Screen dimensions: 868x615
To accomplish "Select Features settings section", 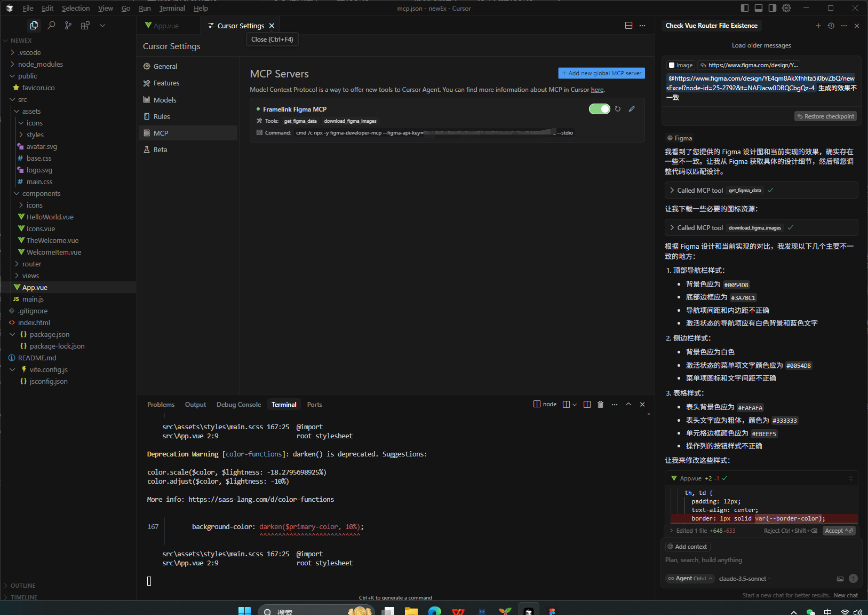I will [x=188, y=83].
